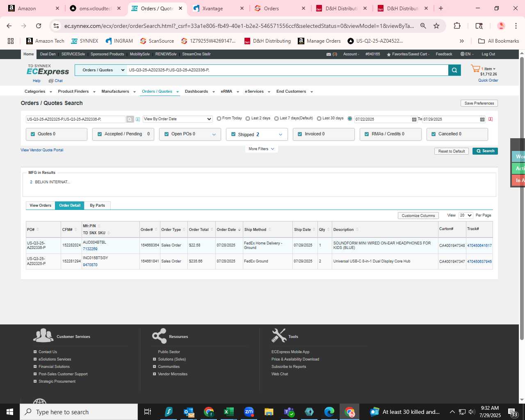Image resolution: width=525 pixels, height=420 pixels.
Task: Click the Windows Start button
Action: coord(10,412)
